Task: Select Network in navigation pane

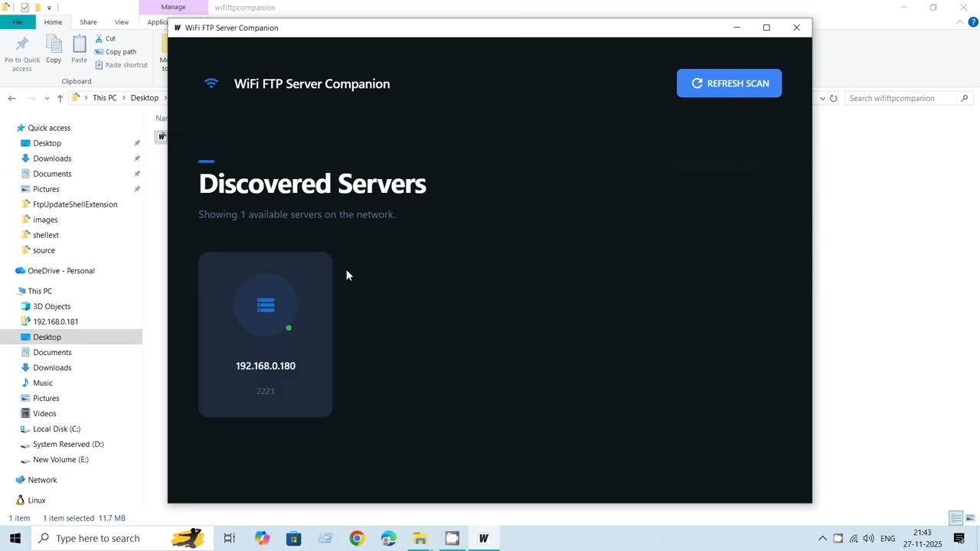Action: pos(42,480)
